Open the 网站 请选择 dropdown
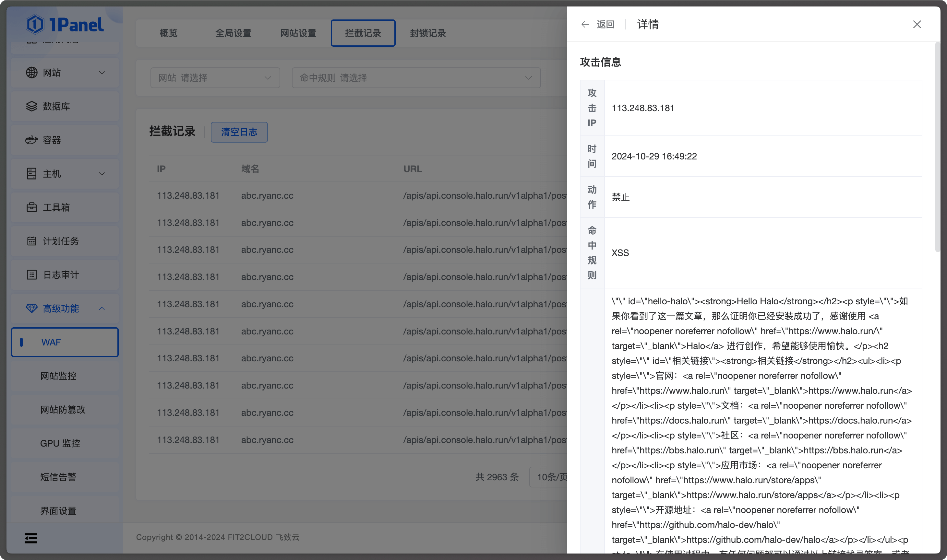 coord(215,78)
